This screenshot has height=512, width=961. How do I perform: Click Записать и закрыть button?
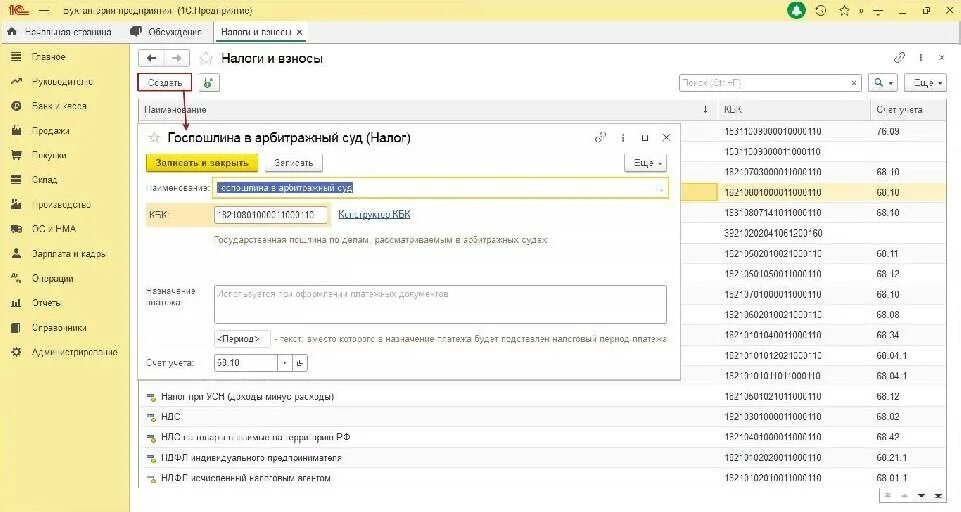[202, 163]
